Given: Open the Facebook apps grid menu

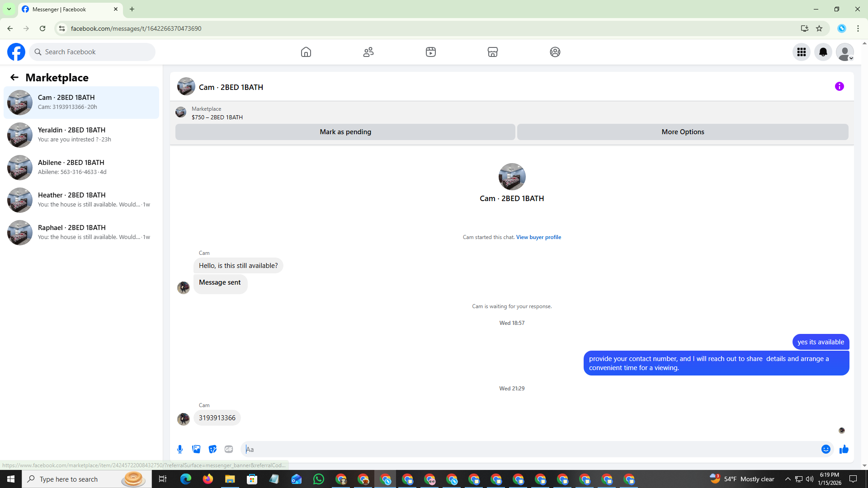Looking at the screenshot, I should [x=801, y=52].
